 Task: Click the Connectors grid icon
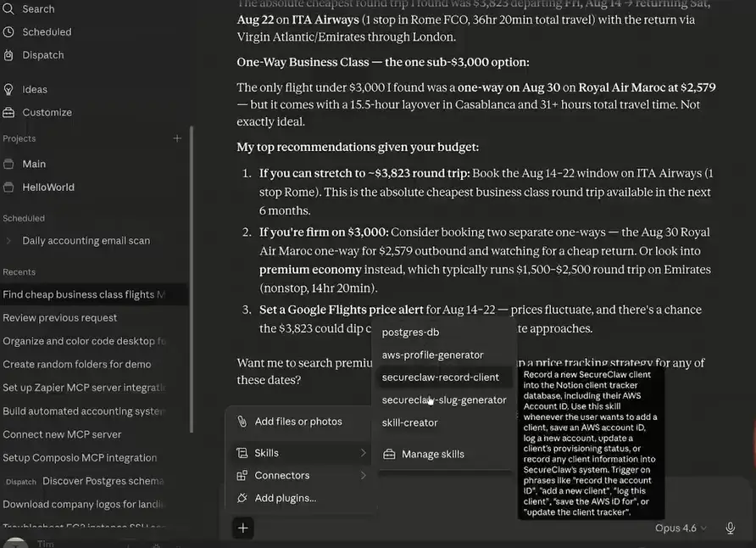(x=242, y=476)
